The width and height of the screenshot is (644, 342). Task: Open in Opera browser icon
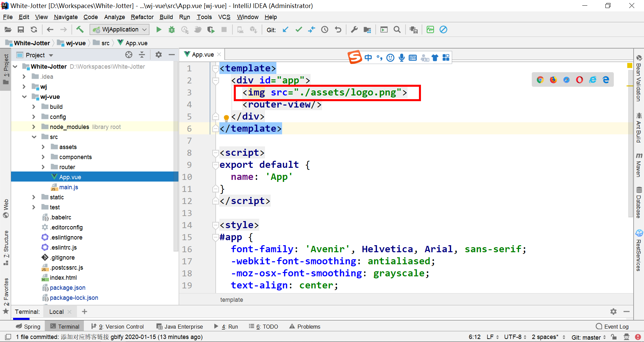pyautogui.click(x=579, y=80)
